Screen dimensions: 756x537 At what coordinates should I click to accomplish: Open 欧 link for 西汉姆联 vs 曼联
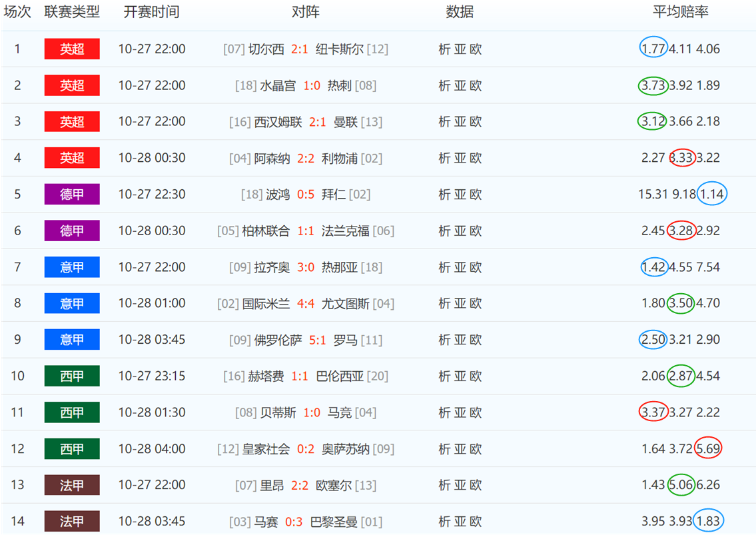[476, 121]
